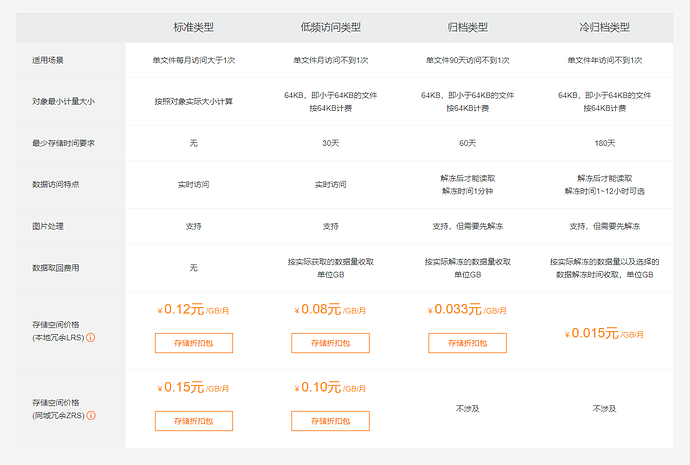690x465 pixels.
Task: Open 存储折扣包 under 标准类型 ZRS 0.15元 price
Action: 194,420
